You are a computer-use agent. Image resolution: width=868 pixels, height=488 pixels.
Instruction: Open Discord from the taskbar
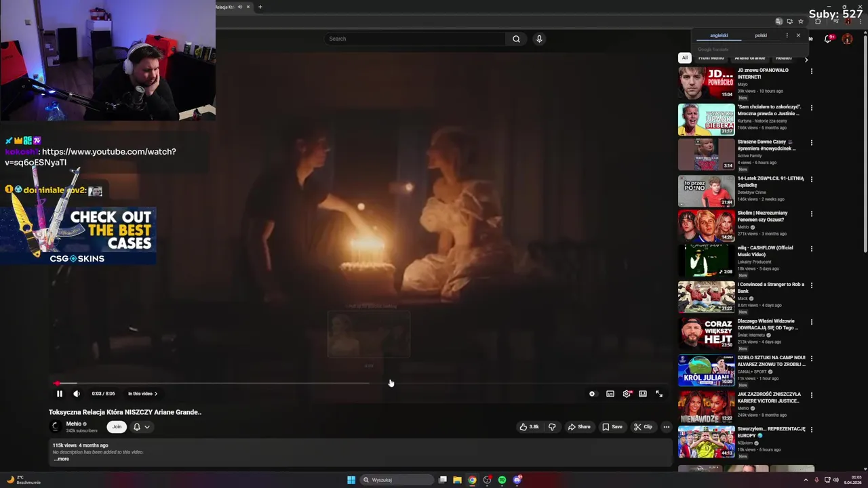[x=517, y=480]
